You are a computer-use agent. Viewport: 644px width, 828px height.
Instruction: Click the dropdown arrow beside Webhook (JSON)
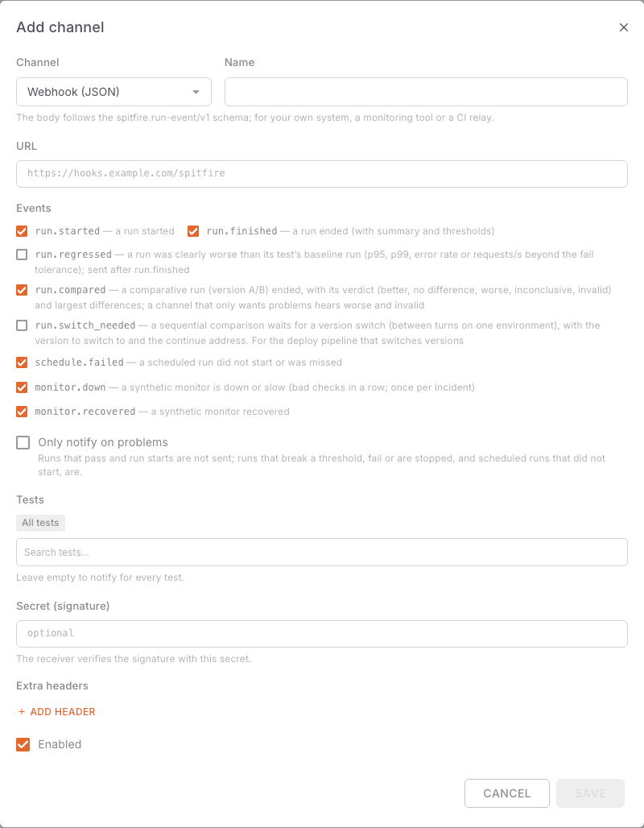[x=196, y=92]
